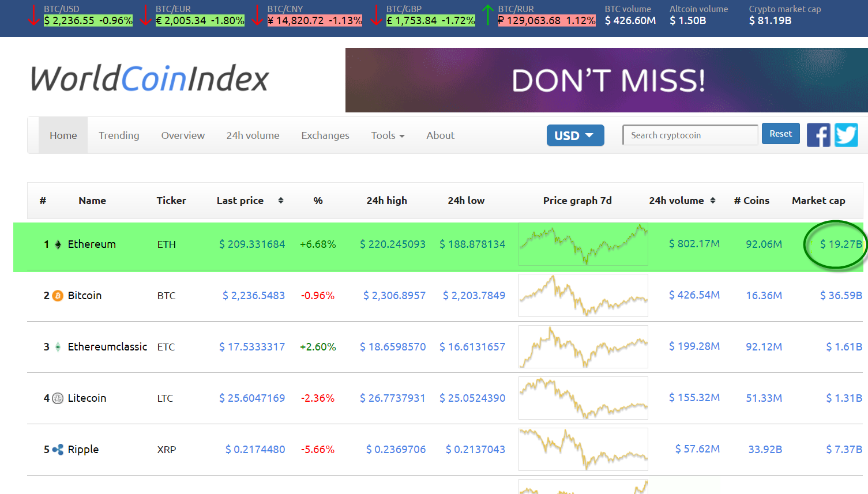Click the Ethereumclassic coin logo
Viewport: 868px width, 494px height.
coord(58,347)
